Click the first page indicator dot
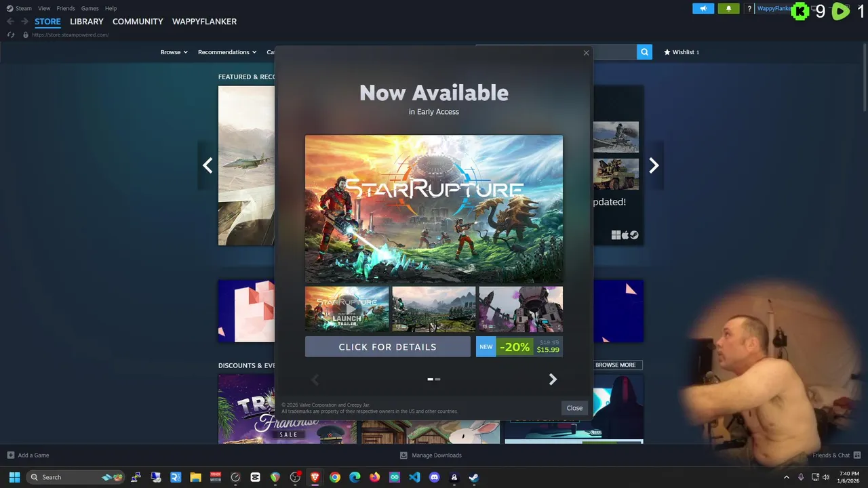The height and width of the screenshot is (488, 868). pyautogui.click(x=430, y=380)
